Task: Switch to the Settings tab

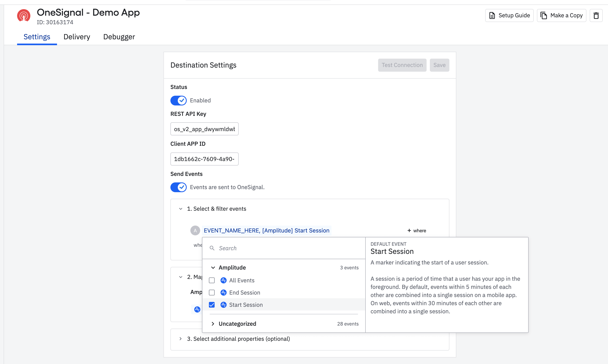Action: click(37, 37)
